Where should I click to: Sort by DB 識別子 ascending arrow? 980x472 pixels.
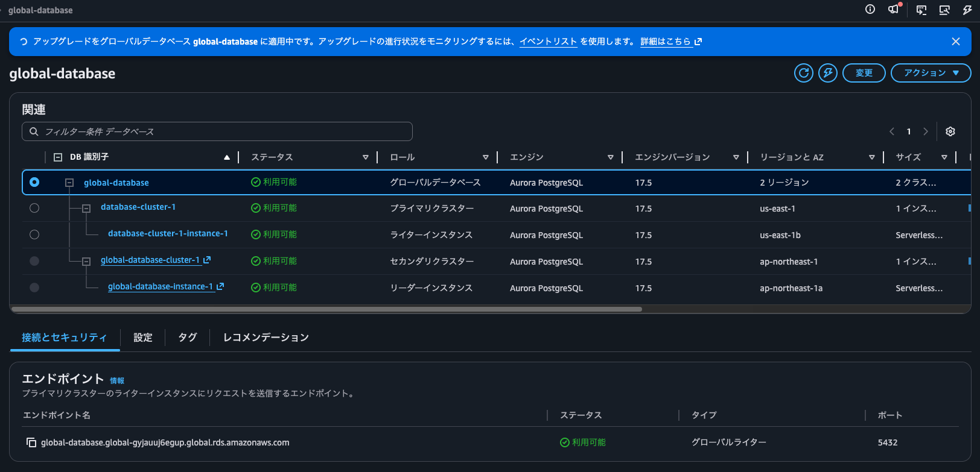click(227, 157)
